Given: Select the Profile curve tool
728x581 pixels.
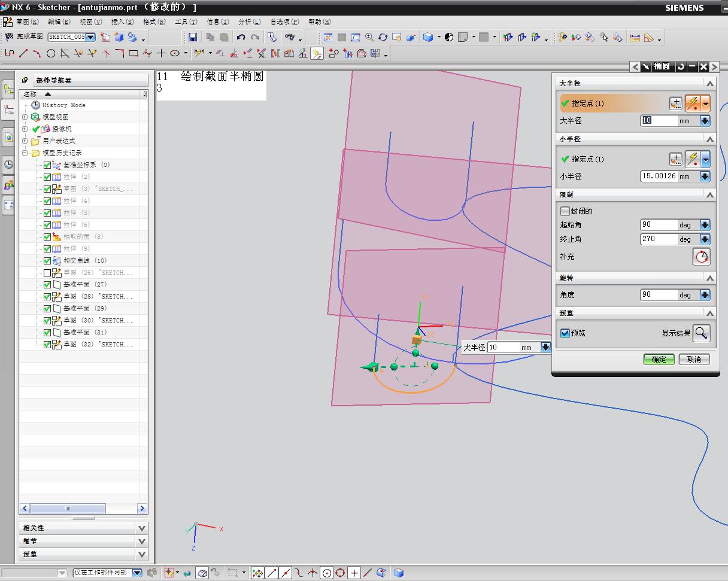Looking at the screenshot, I should pyautogui.click(x=9, y=53).
